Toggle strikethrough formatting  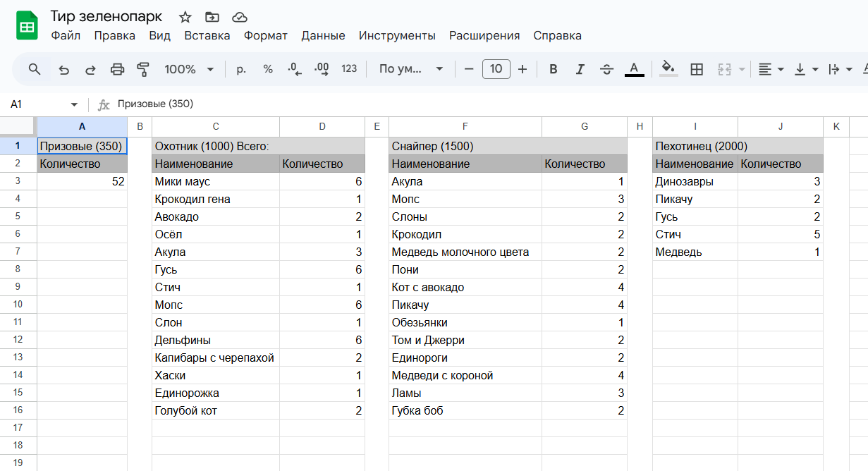click(x=606, y=69)
